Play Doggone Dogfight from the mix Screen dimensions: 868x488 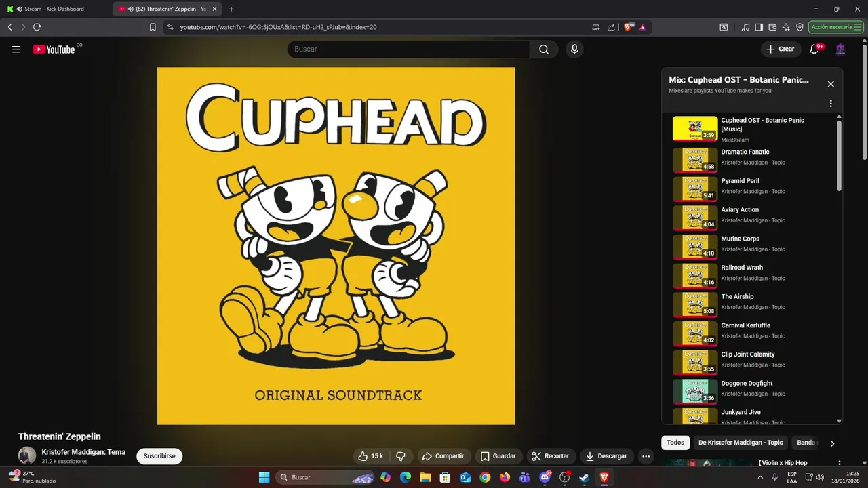(753, 392)
